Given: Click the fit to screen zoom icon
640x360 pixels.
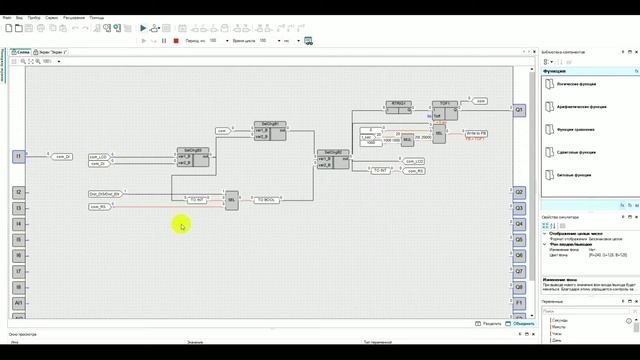Looking at the screenshot, I should click(31, 61).
